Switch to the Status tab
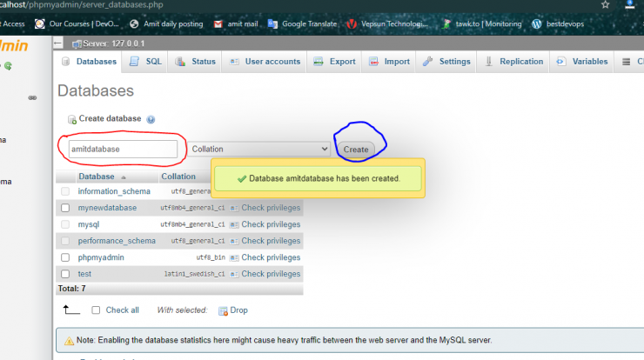 click(x=195, y=62)
